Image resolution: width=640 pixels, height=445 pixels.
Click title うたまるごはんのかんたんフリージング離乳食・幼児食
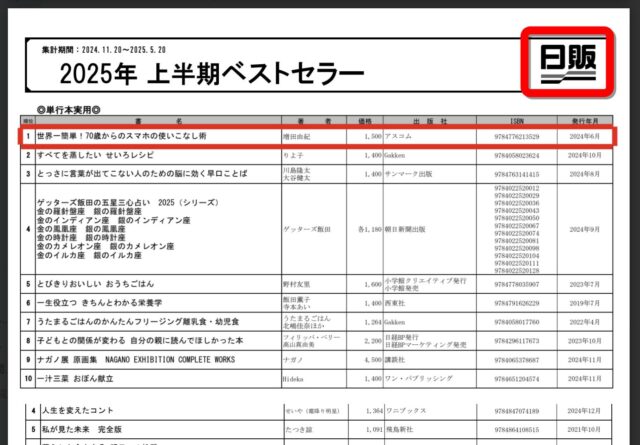138,322
